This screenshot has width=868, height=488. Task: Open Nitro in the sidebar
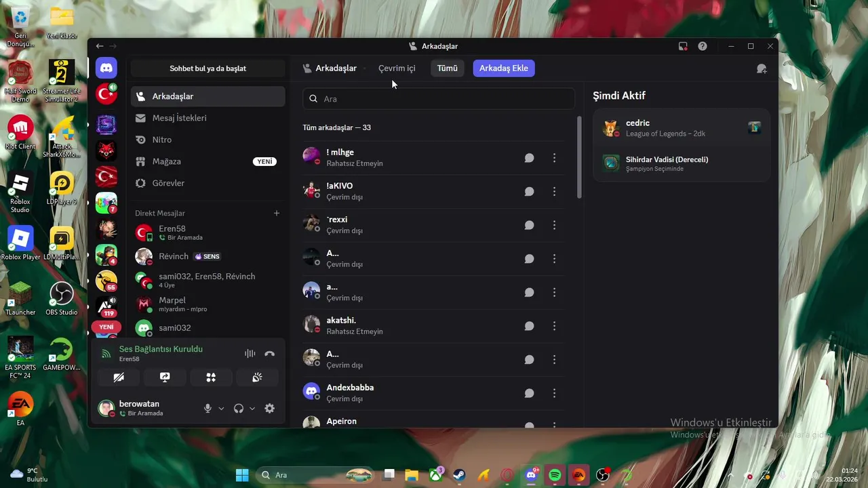click(208, 140)
